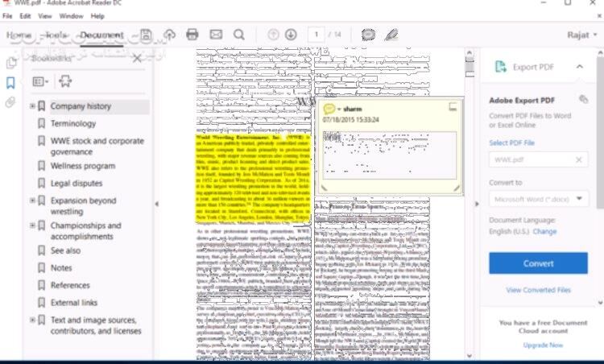Collapse the Export PDF panel
This screenshot has height=364, width=604.
pos(580,67)
